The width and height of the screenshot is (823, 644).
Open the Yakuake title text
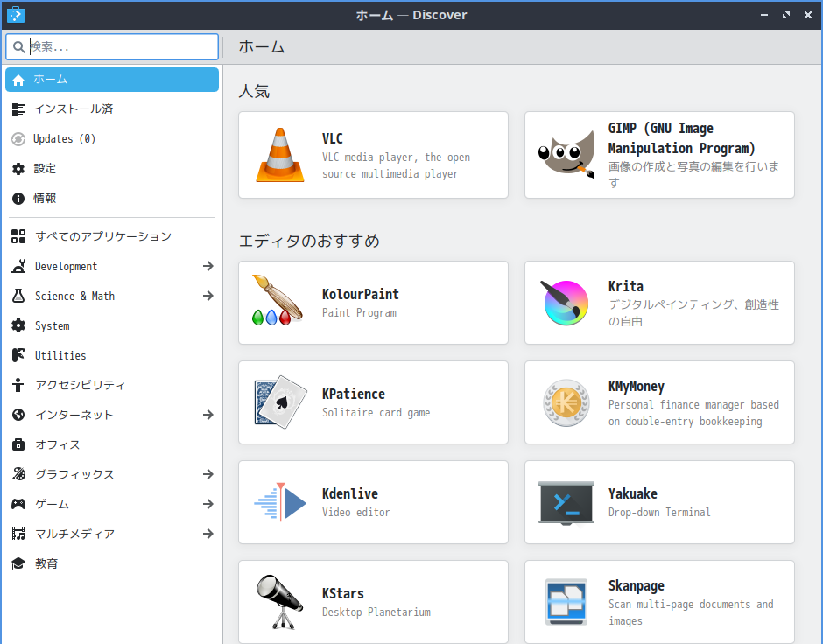click(632, 494)
